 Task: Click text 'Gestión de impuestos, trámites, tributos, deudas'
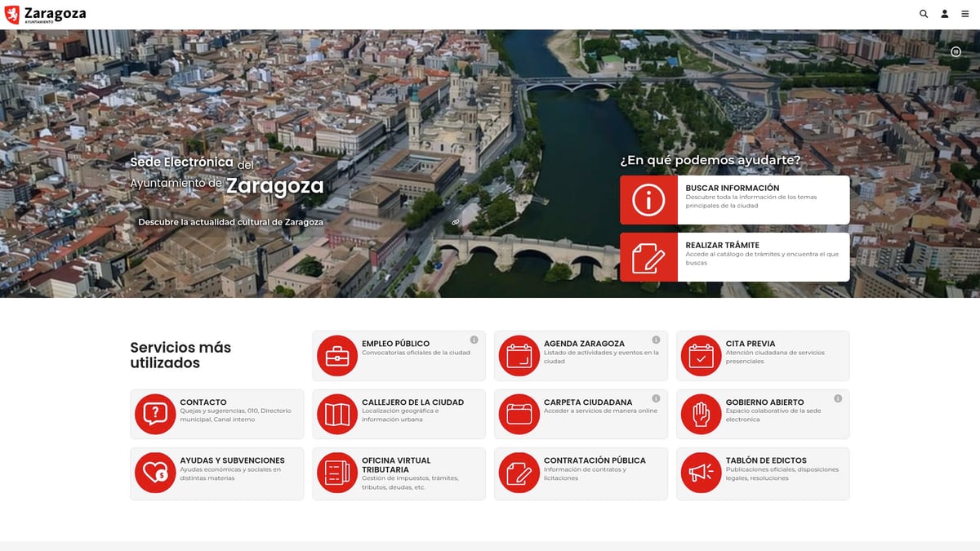pos(410,482)
